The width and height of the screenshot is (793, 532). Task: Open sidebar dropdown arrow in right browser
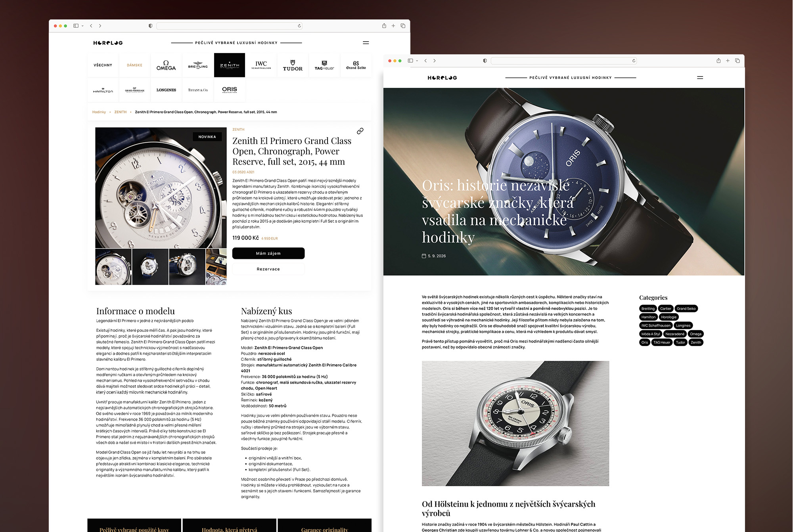[x=417, y=61]
